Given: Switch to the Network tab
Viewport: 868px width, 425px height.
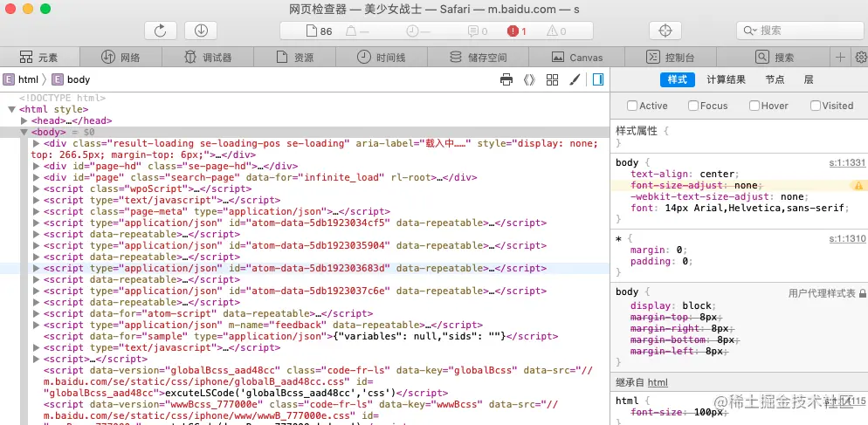Looking at the screenshot, I should pos(121,57).
